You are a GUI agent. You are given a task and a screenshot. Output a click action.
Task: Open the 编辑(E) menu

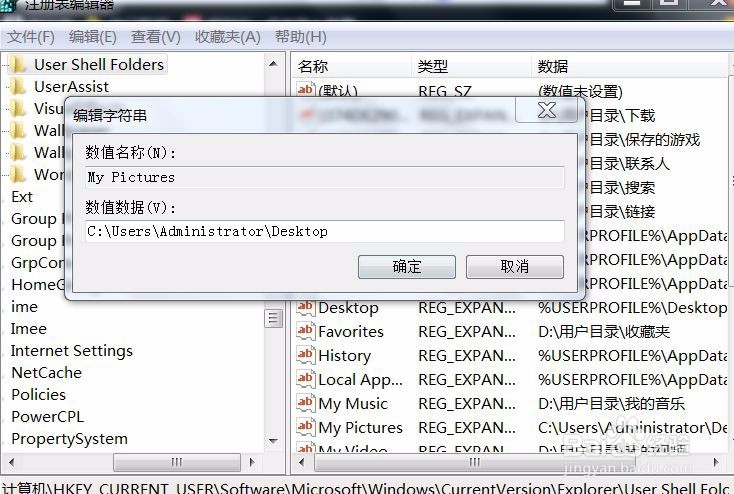point(93,37)
